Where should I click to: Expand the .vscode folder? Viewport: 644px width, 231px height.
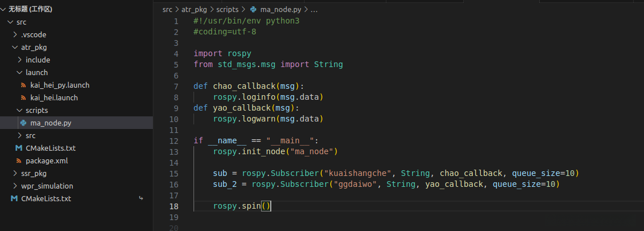click(15, 34)
